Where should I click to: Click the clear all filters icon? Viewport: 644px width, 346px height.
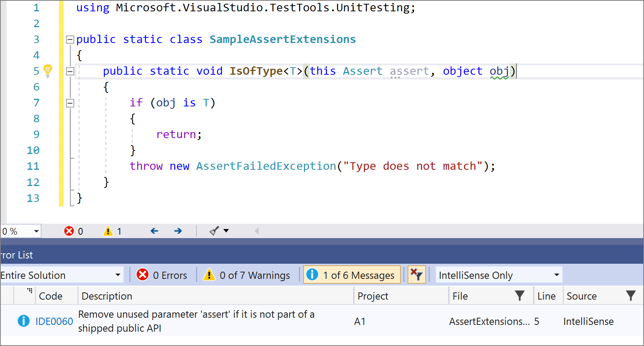coord(417,275)
